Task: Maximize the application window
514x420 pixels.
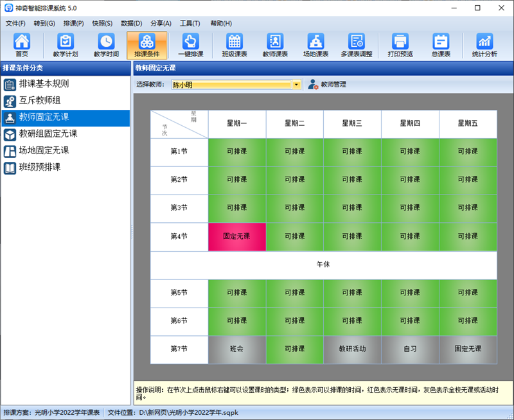Action: click(477, 8)
